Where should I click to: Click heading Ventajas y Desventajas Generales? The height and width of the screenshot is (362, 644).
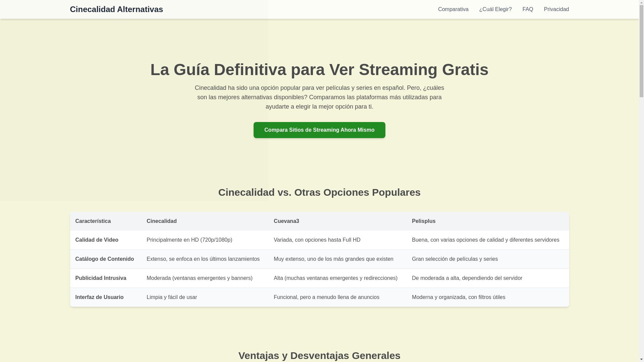tap(319, 356)
